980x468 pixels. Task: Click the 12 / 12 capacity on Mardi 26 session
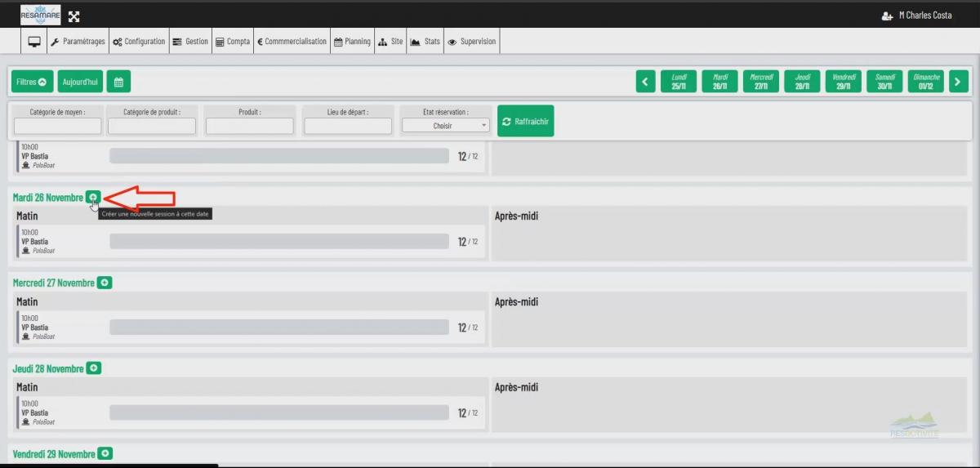coord(468,242)
